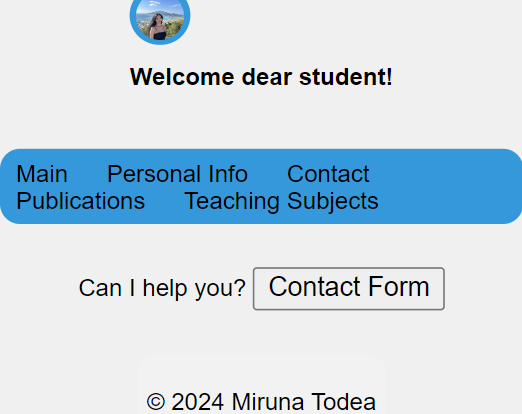Click empty area of the blue navigation bar
The height and width of the screenshot is (414, 522).
coord(450,187)
